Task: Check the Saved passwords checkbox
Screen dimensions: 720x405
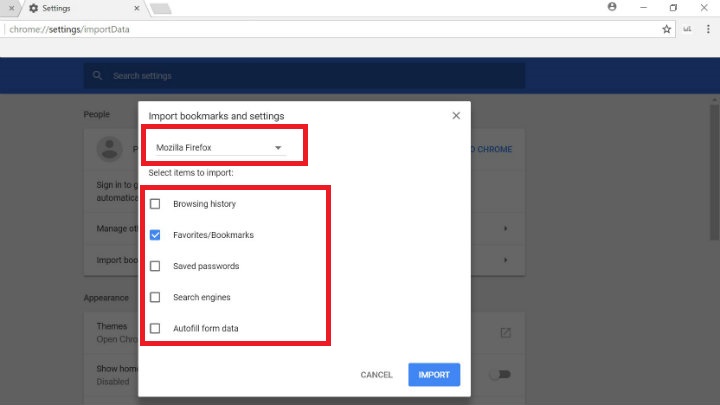Action: [x=155, y=266]
